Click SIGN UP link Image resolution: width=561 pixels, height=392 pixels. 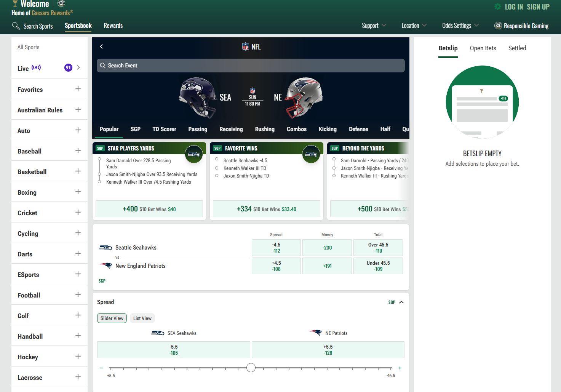(x=538, y=7)
